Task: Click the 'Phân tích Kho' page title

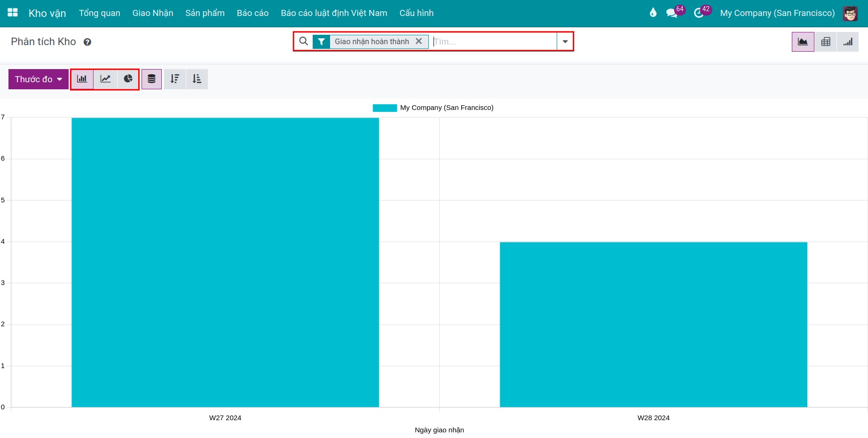Action: (x=43, y=42)
